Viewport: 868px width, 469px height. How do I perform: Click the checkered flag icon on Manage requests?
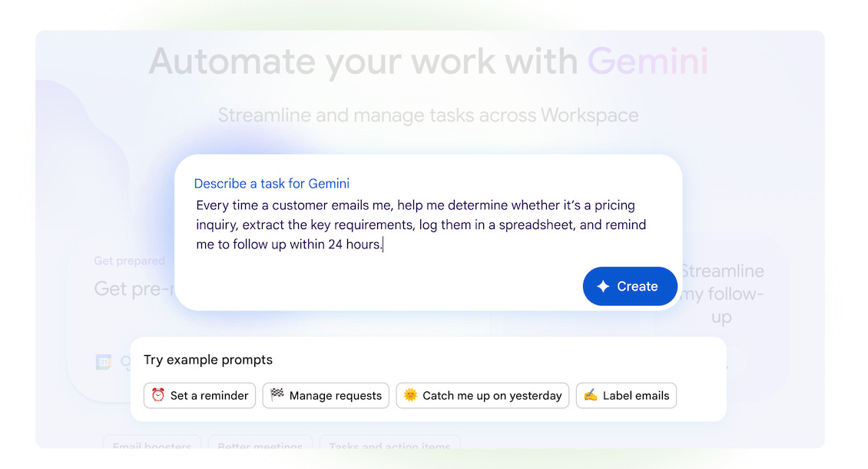coord(277,394)
